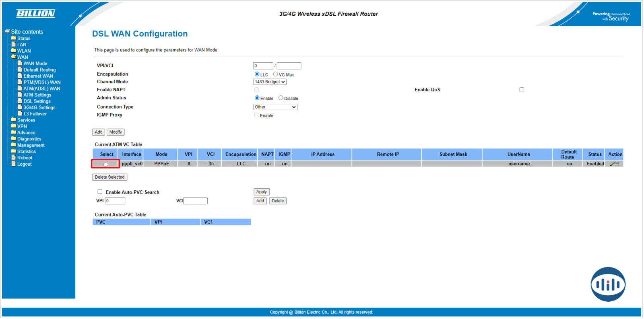Image resolution: width=644 pixels, height=319 pixels.
Task: Open the Connection Type dropdown
Action: [275, 107]
